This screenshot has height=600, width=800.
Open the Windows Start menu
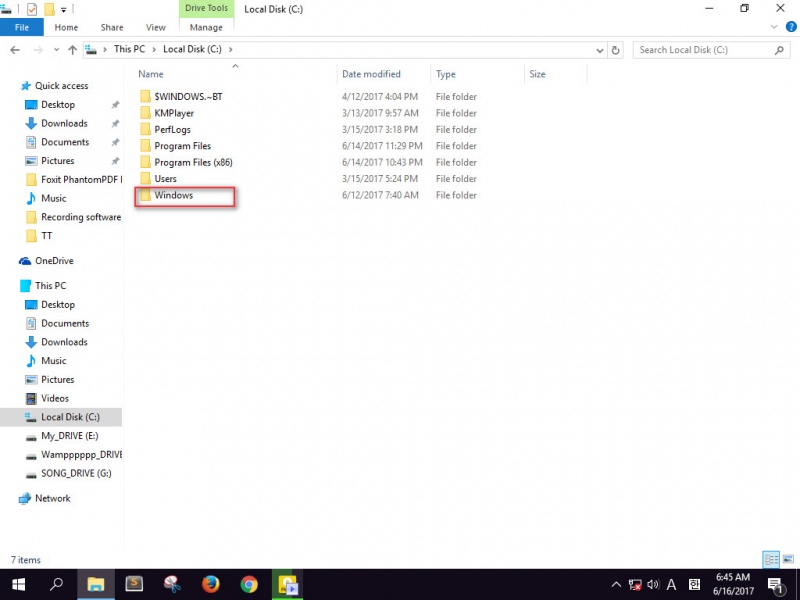coord(19,585)
